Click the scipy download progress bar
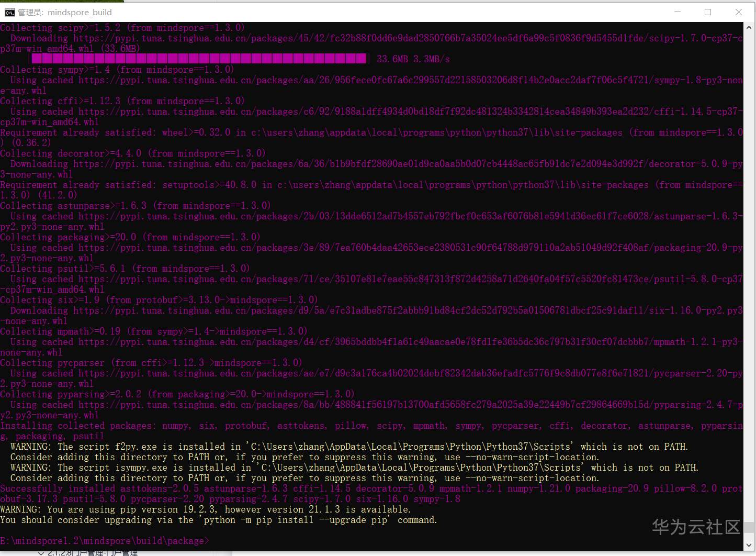The width and height of the screenshot is (756, 556). click(x=198, y=59)
